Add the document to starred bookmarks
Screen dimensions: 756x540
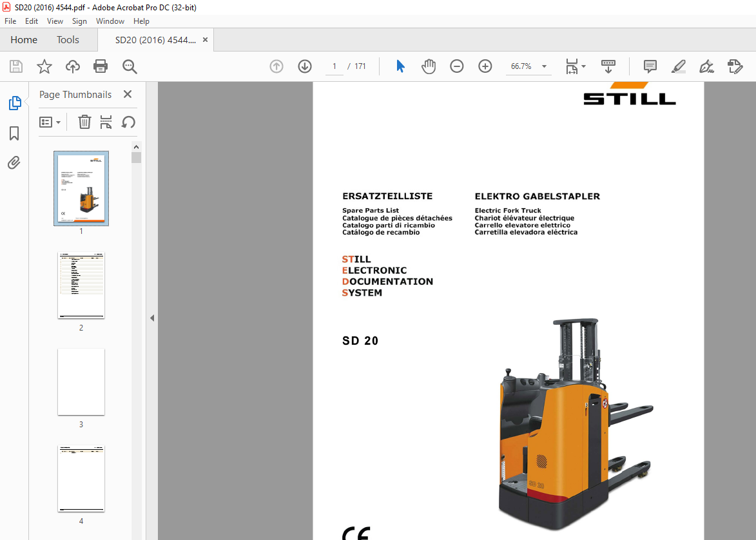click(x=44, y=66)
